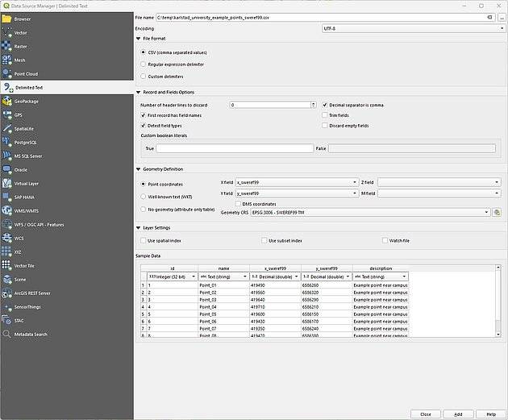The height and width of the screenshot is (420, 508).
Task: Toggle First record has field names
Action: [143, 115]
